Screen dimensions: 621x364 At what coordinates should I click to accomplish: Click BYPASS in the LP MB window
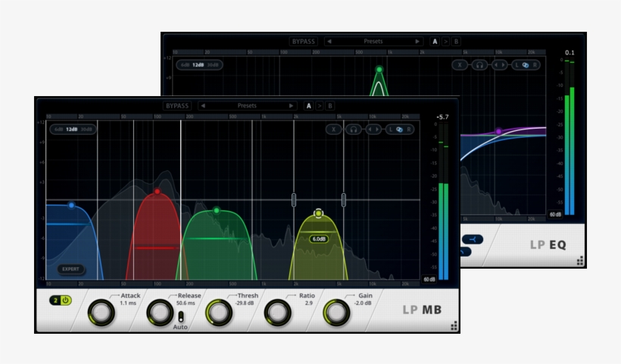(177, 106)
